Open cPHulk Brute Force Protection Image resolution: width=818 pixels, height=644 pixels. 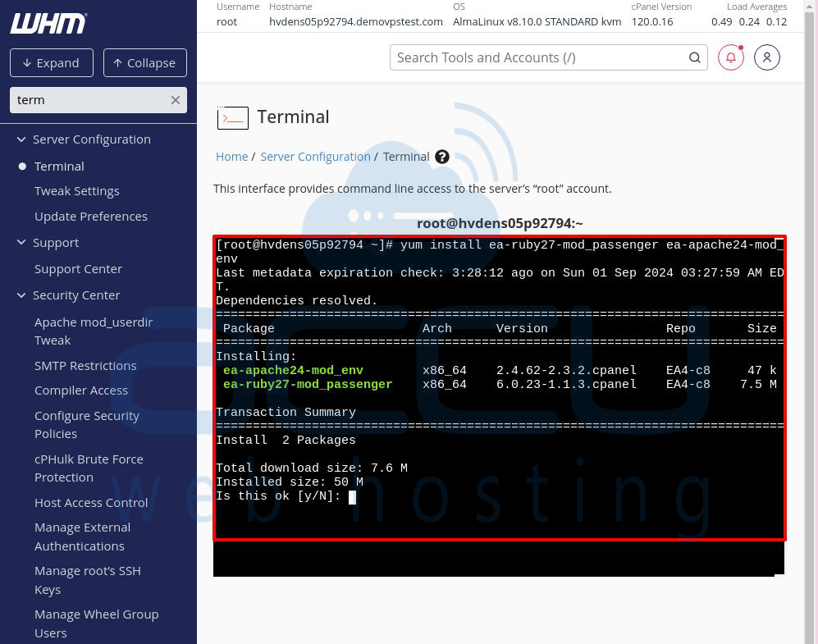pos(89,468)
